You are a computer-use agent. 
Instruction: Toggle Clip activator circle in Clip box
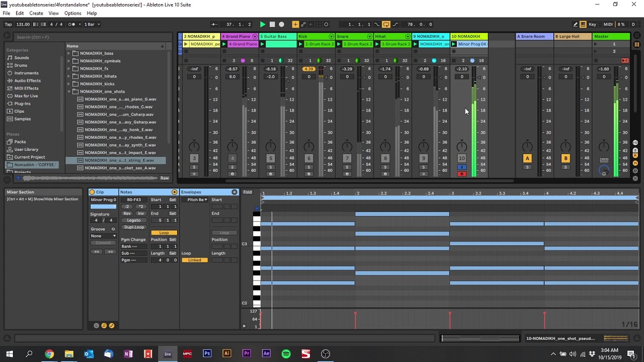point(92,192)
